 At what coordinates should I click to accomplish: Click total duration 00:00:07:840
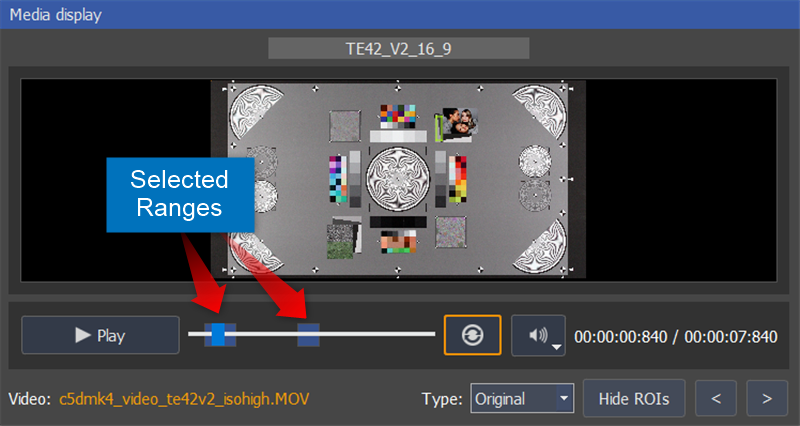(731, 337)
